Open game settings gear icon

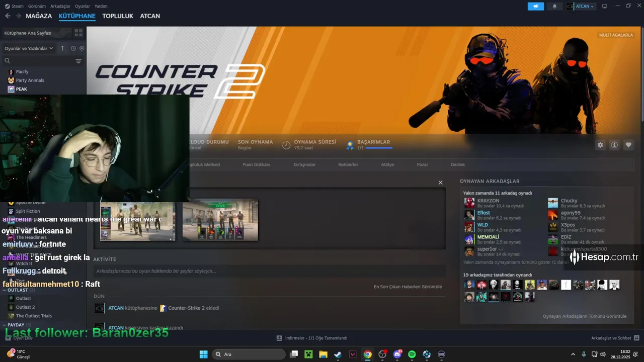tap(600, 145)
